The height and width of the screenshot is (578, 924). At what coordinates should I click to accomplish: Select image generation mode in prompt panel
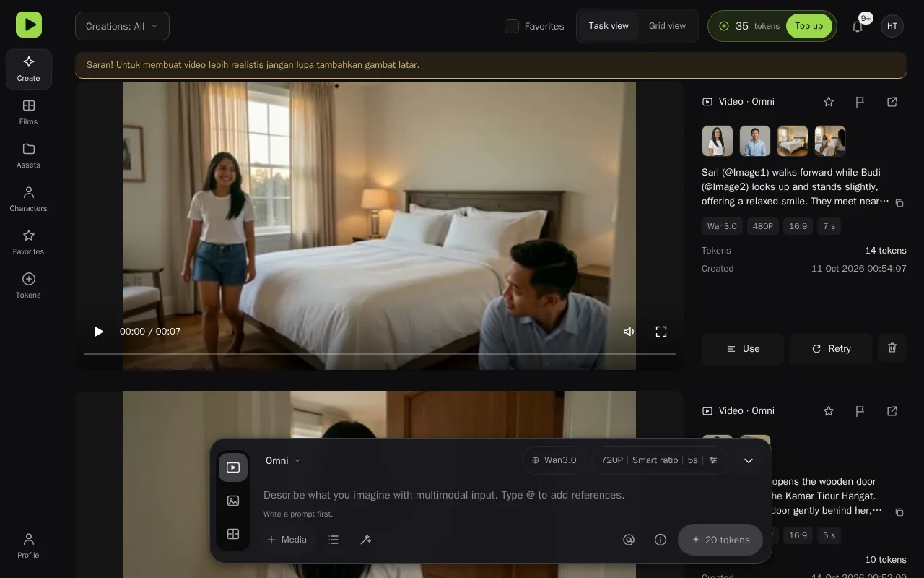point(233,501)
